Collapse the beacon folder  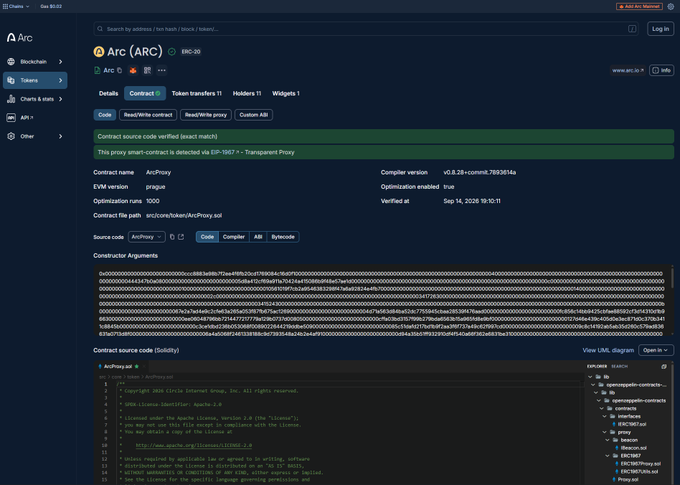pyautogui.click(x=622, y=440)
